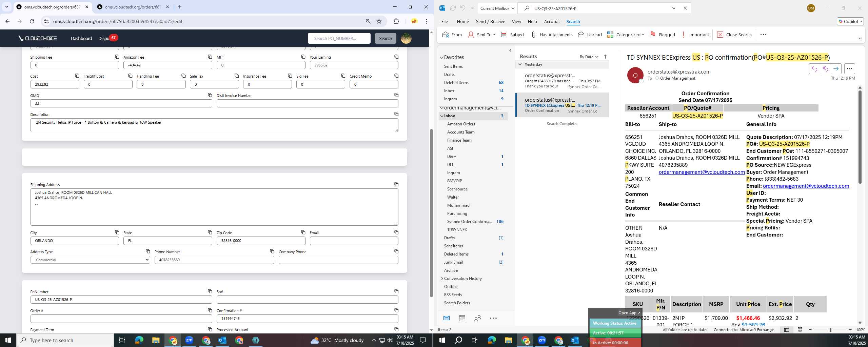Open Outlook People view icon

pyautogui.click(x=477, y=318)
